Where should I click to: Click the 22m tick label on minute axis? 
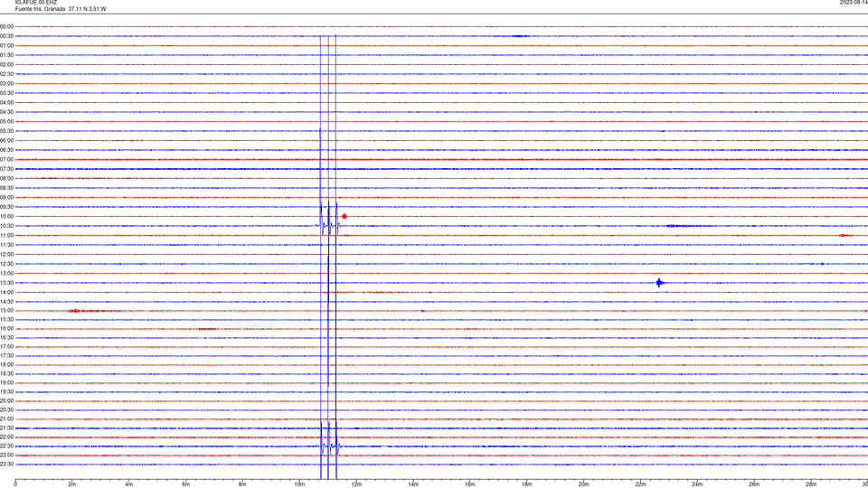(640, 484)
